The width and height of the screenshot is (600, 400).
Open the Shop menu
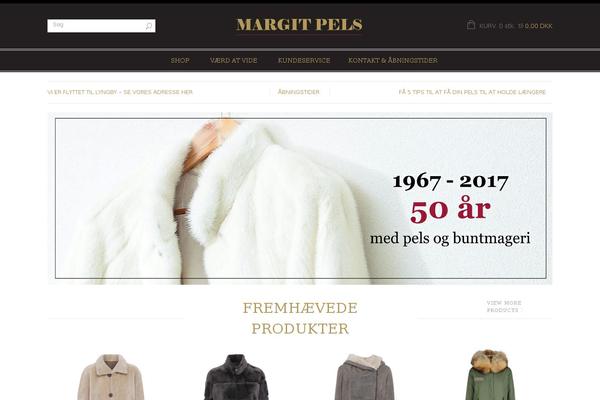point(180,60)
